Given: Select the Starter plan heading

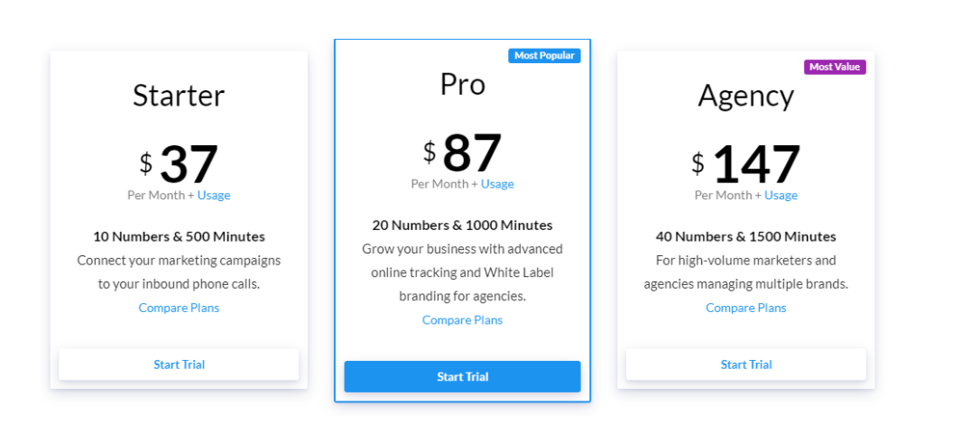Looking at the screenshot, I should tap(179, 96).
